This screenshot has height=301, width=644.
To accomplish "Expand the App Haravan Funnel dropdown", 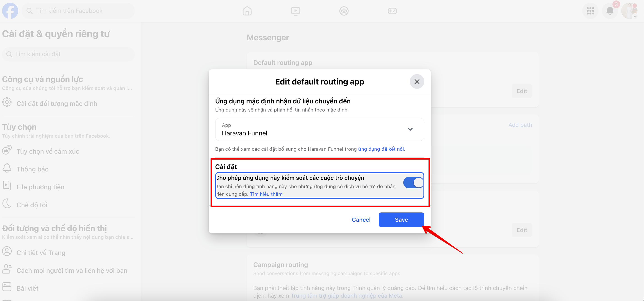I will point(320,129).
